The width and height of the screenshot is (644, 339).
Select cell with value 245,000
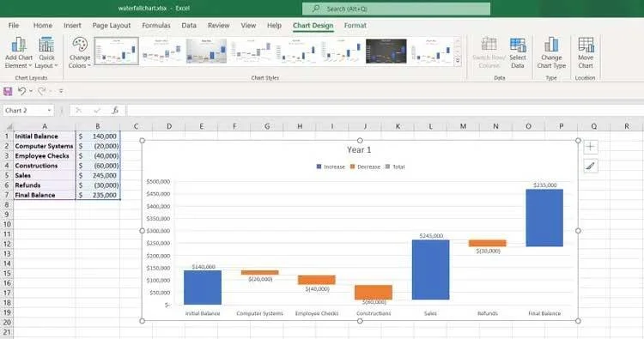(x=98, y=175)
